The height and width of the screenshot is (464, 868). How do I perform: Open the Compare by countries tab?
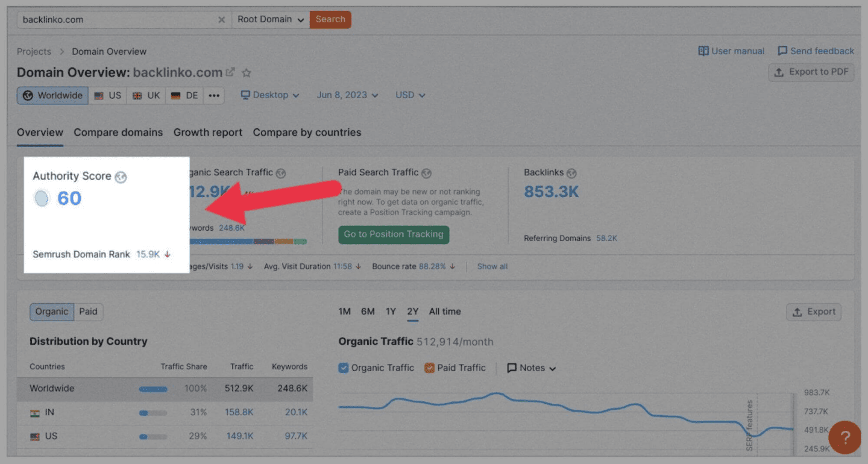tap(307, 133)
